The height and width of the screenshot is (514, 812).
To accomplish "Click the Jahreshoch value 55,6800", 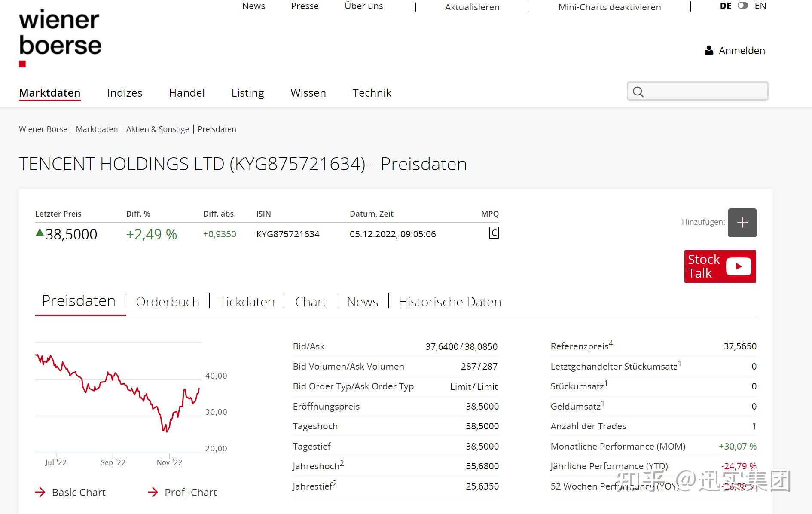I will 482,466.
